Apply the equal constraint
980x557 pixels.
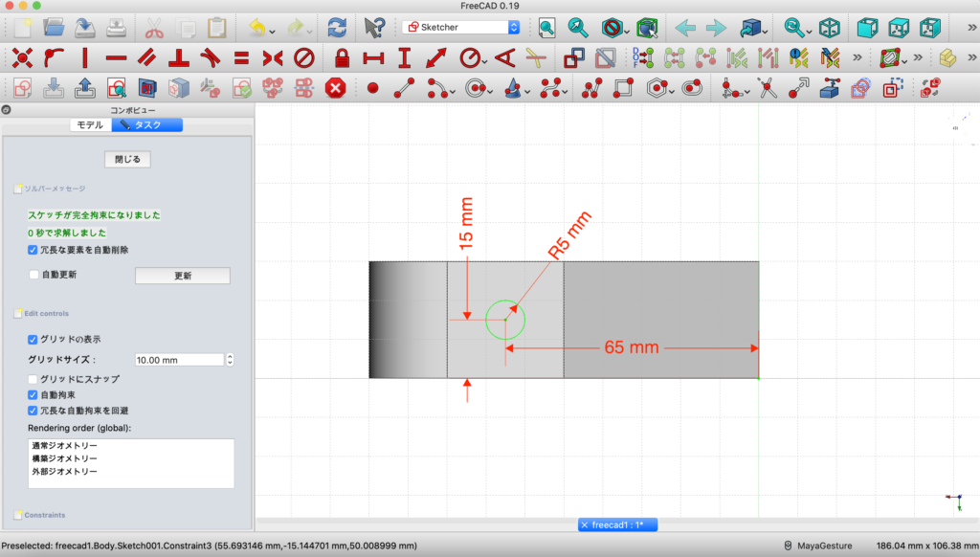point(241,58)
